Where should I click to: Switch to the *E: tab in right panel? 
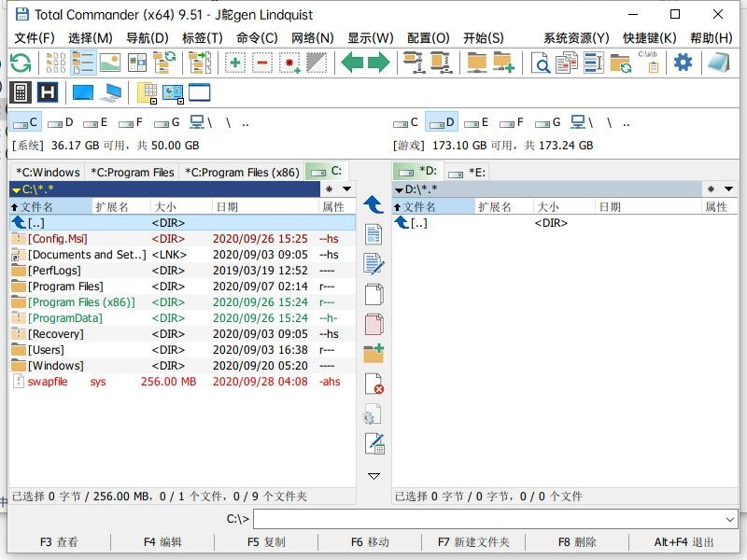point(467,172)
